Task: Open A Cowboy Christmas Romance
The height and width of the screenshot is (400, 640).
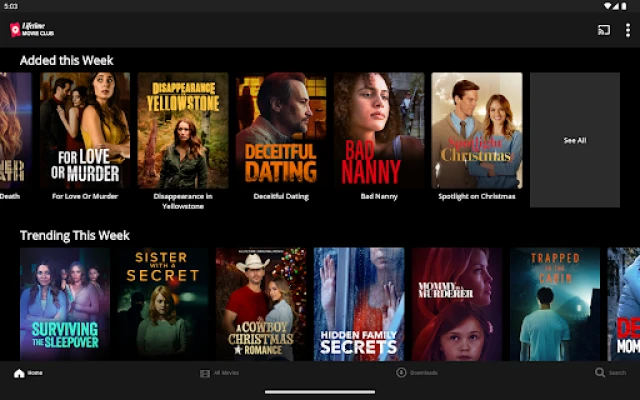Action: (x=261, y=304)
